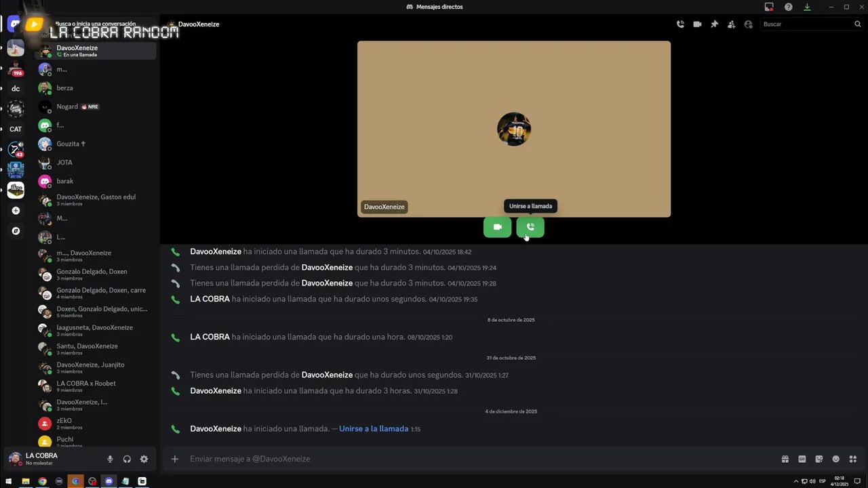Open the emoji picker

(835, 459)
